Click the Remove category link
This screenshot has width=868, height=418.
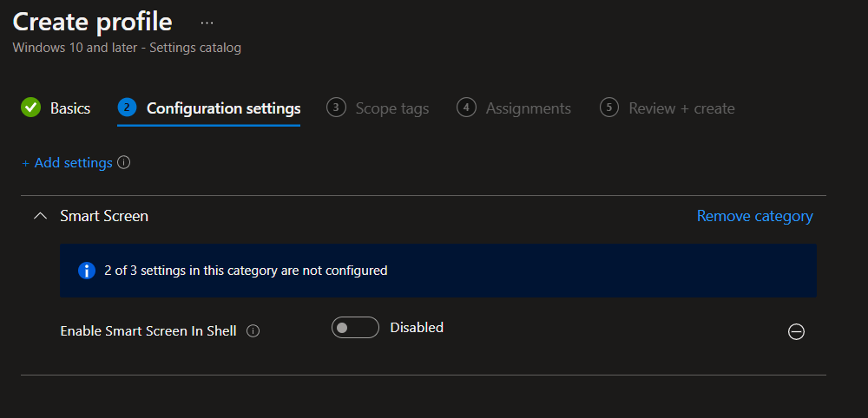[x=754, y=216]
